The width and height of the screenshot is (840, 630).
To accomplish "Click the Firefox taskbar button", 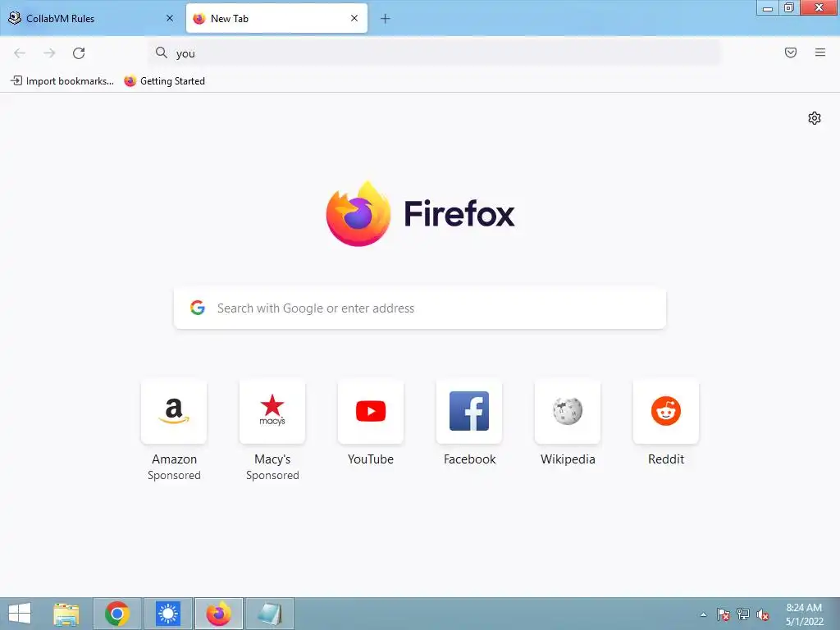I will pyautogui.click(x=218, y=614).
